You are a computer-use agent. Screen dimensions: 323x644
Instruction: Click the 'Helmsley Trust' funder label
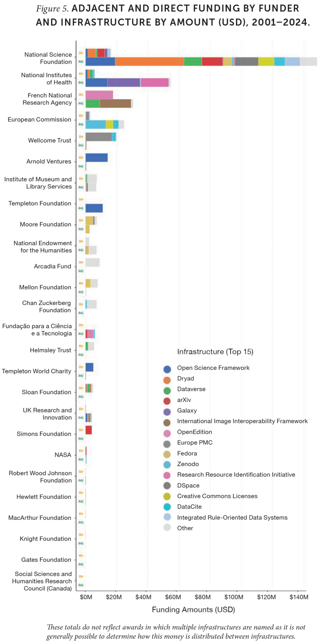point(50,350)
